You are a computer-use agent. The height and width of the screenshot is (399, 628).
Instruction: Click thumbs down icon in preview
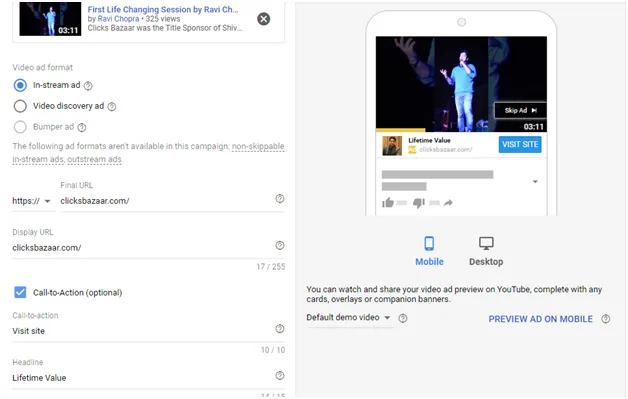[419, 203]
